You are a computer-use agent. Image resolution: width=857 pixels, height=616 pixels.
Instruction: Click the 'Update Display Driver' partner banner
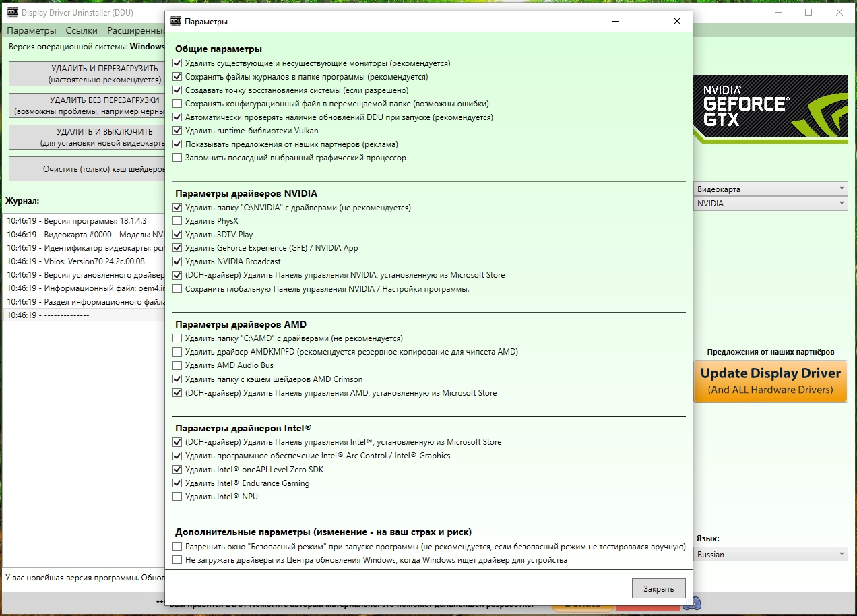click(771, 381)
